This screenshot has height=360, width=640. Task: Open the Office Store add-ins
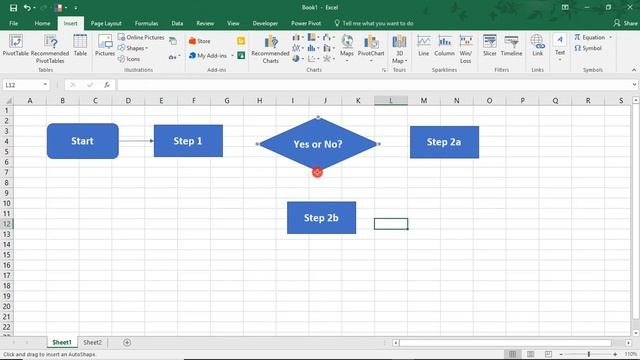click(200, 41)
